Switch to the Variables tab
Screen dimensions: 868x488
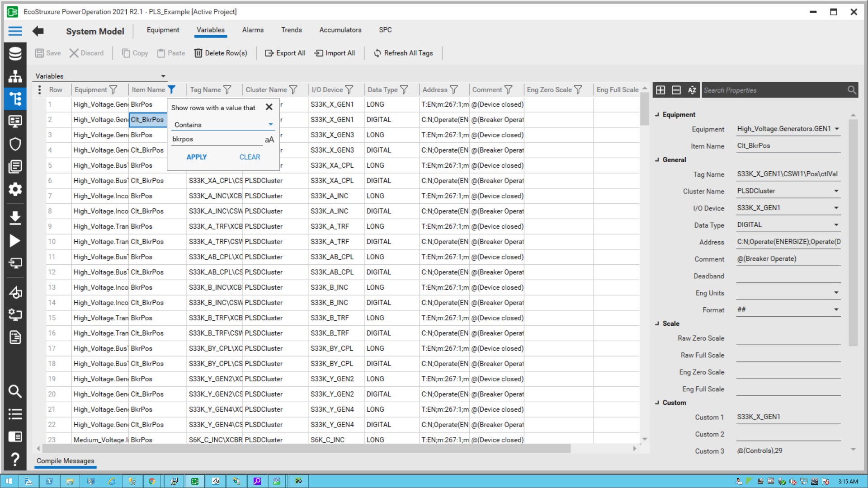[x=210, y=30]
